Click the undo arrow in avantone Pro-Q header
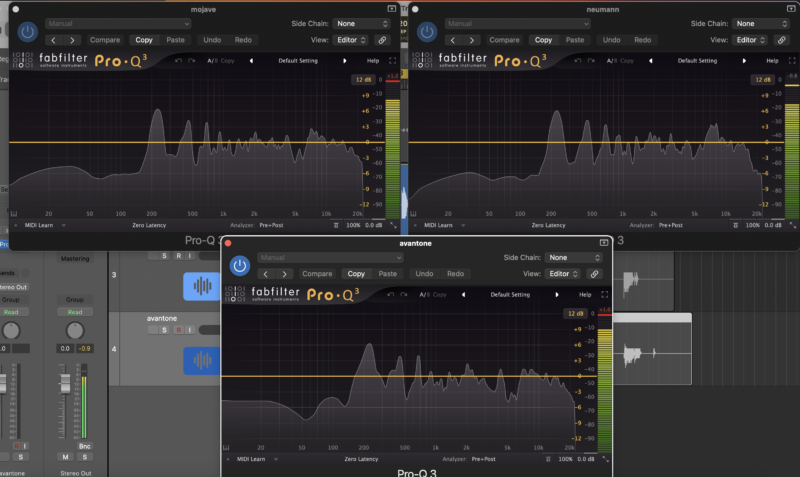This screenshot has width=800, height=477. pyautogui.click(x=390, y=295)
